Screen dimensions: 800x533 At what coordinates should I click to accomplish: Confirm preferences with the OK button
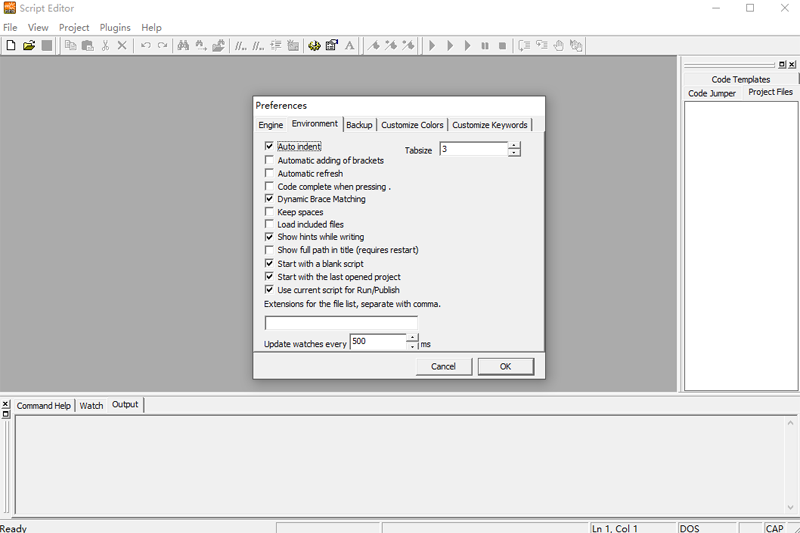tap(505, 367)
